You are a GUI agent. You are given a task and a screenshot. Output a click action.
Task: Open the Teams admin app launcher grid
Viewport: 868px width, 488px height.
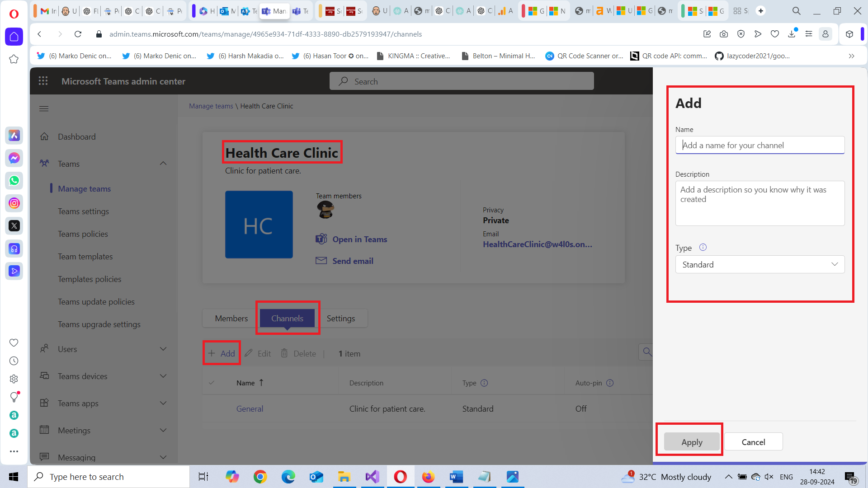click(x=43, y=81)
